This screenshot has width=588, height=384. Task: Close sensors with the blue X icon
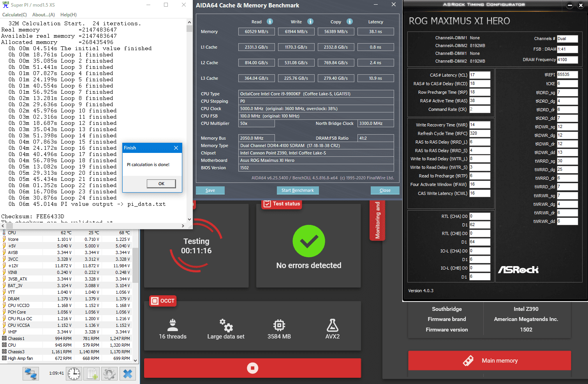pyautogui.click(x=127, y=374)
